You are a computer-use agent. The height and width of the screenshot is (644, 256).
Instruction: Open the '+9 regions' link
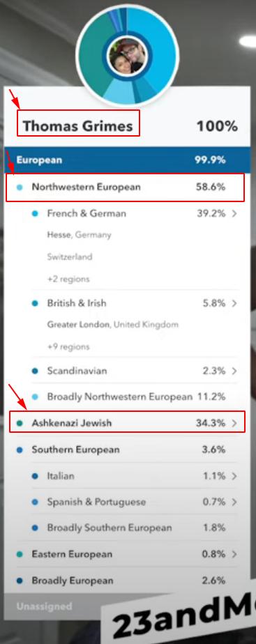(68, 347)
